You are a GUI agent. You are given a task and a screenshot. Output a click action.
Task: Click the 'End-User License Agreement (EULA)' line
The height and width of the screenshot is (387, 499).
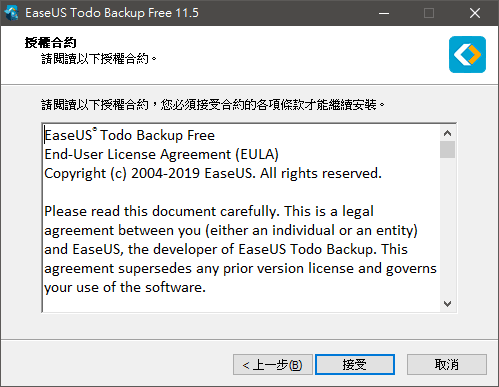pos(161,154)
